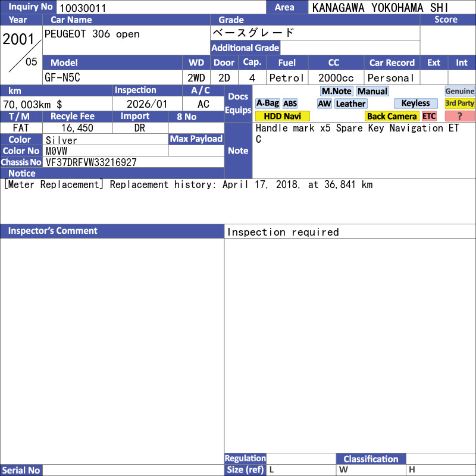
Task: Click the AC value cell
Action: pyautogui.click(x=203, y=104)
